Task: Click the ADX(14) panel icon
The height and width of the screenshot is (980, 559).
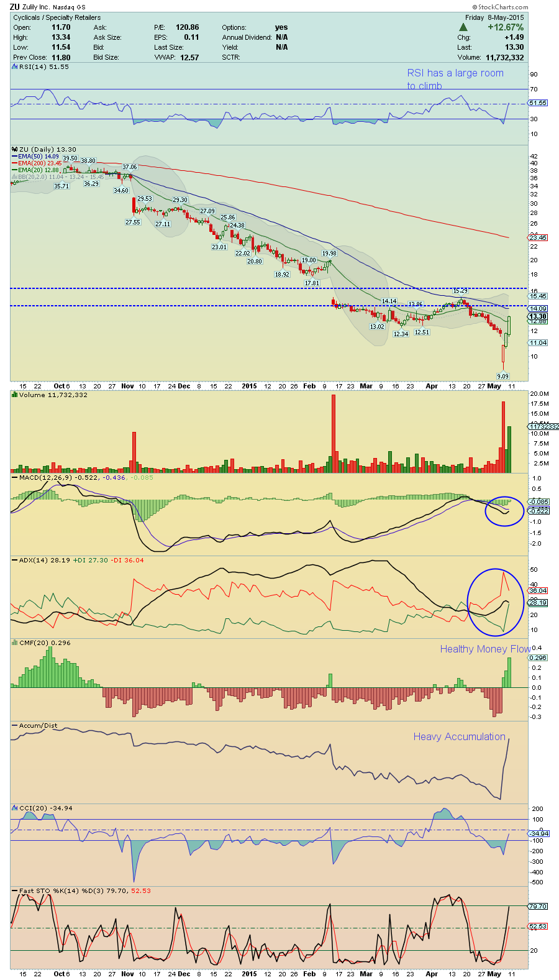Action: pyautogui.click(x=15, y=560)
